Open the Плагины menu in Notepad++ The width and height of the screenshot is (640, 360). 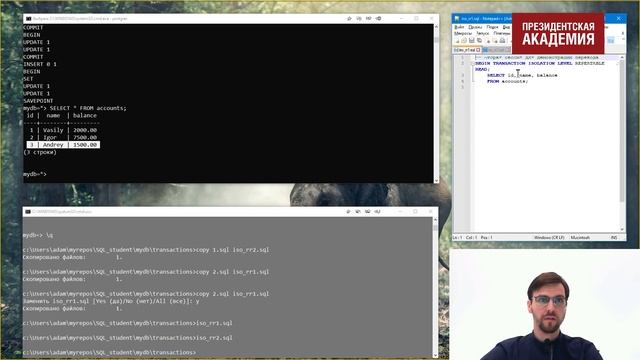(502, 33)
